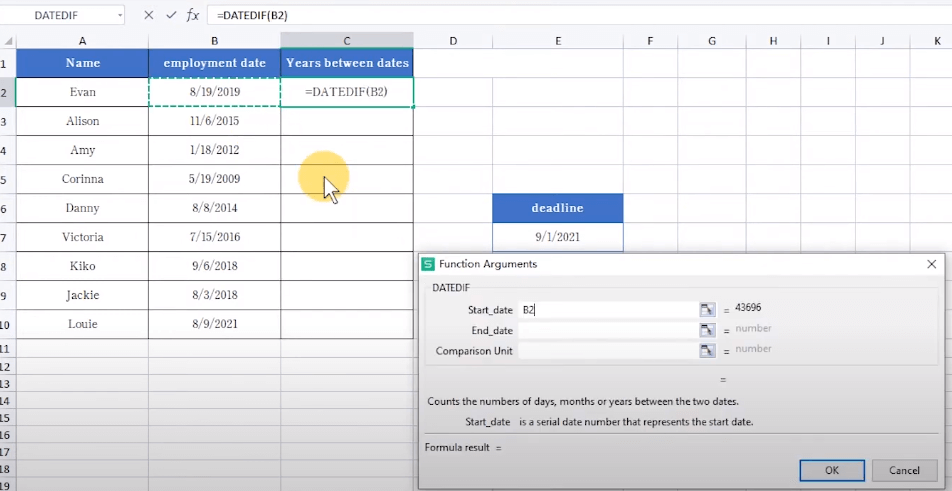Expand the Name Box dropdown arrow
952x491 pixels.
tap(120, 15)
